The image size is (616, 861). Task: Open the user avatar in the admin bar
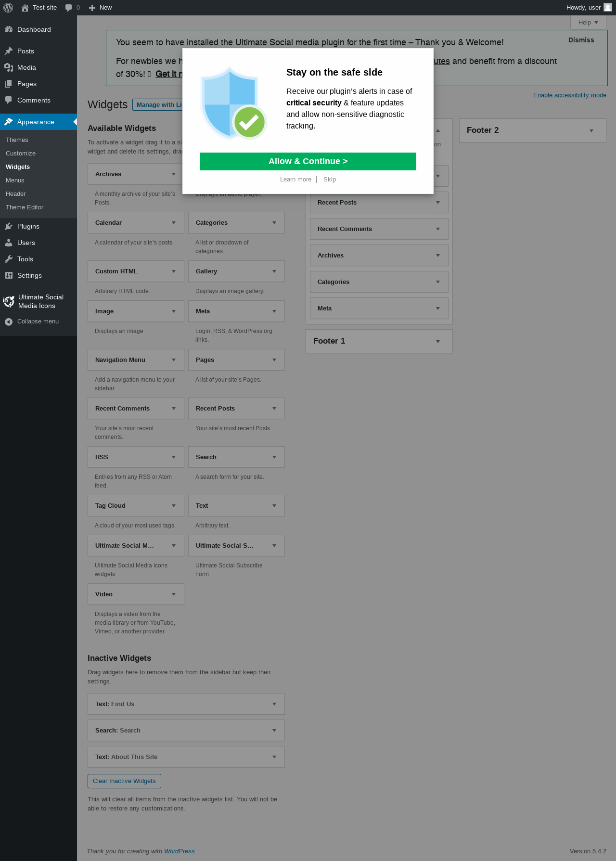click(608, 7)
